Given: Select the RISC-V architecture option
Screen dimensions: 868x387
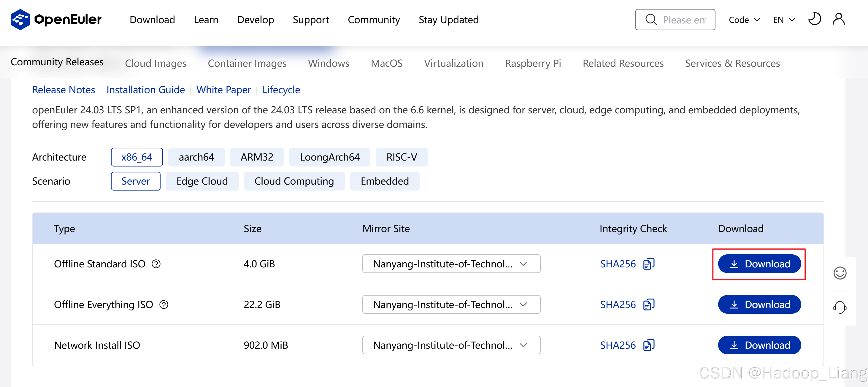Looking at the screenshot, I should pos(401,157).
